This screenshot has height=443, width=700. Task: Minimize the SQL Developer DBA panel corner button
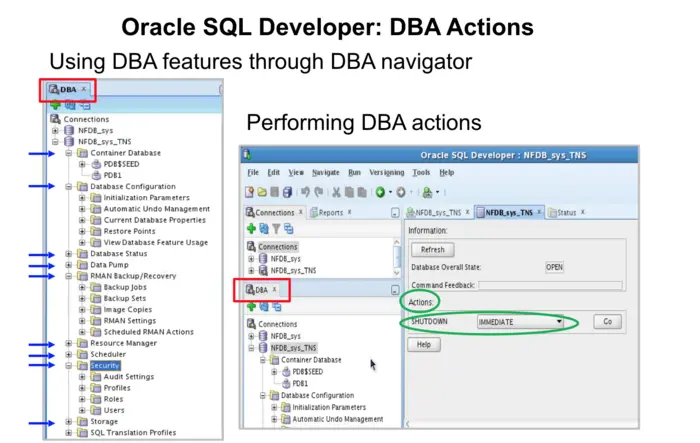[395, 290]
